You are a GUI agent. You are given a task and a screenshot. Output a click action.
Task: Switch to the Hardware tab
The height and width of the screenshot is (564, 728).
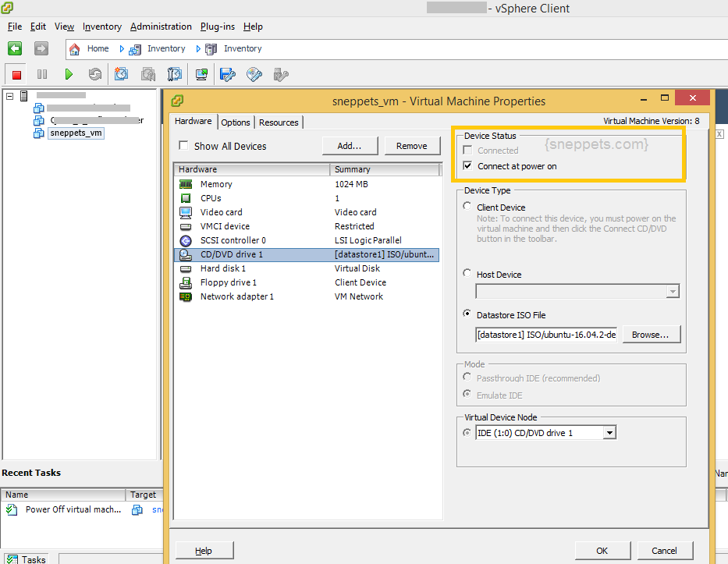[x=194, y=121]
